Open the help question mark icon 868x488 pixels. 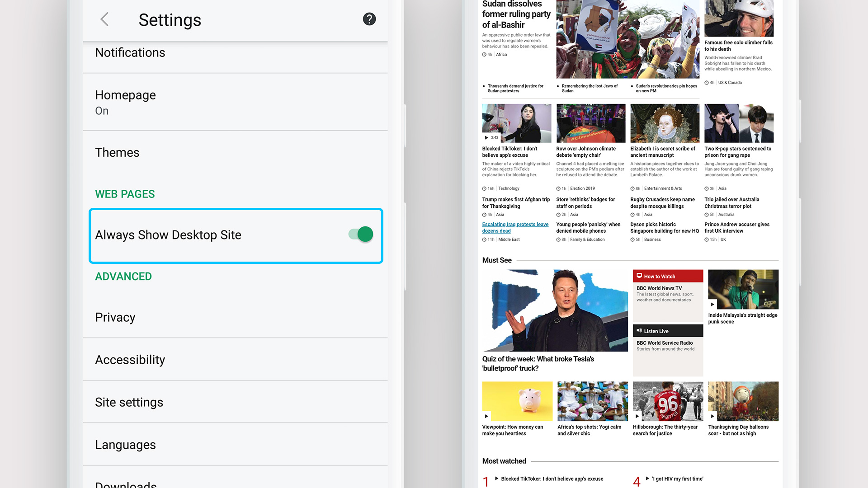click(368, 20)
